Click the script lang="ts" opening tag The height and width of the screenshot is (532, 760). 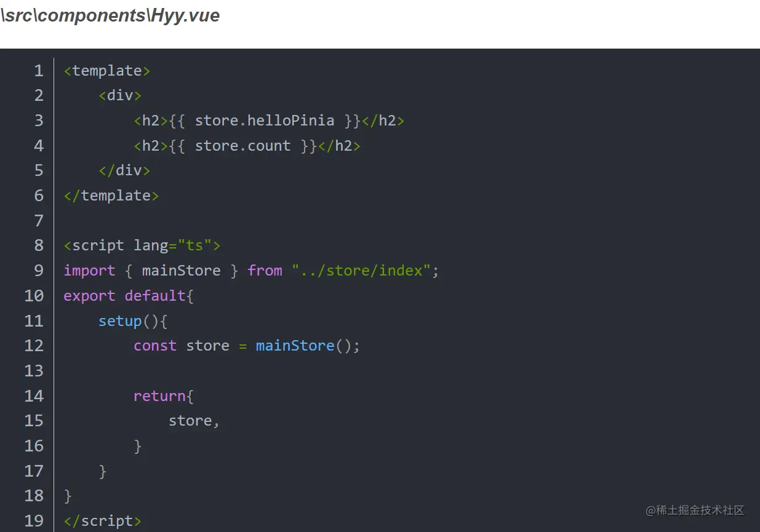142,245
